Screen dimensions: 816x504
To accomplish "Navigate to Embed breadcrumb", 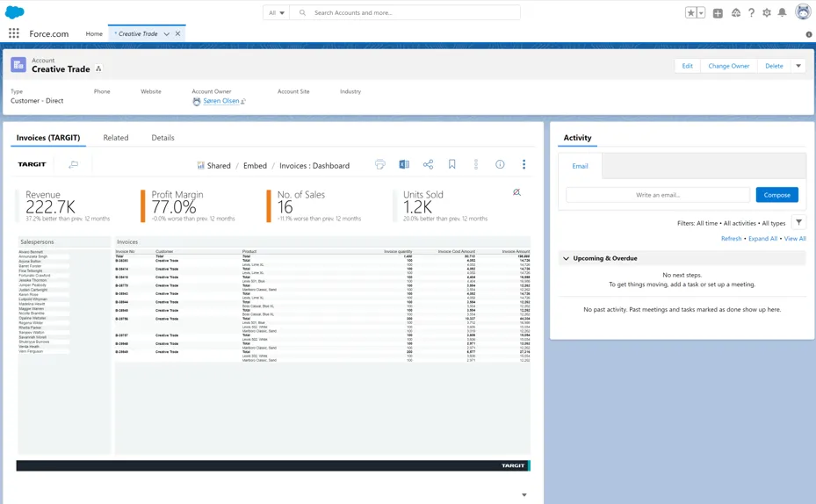I will (x=255, y=165).
